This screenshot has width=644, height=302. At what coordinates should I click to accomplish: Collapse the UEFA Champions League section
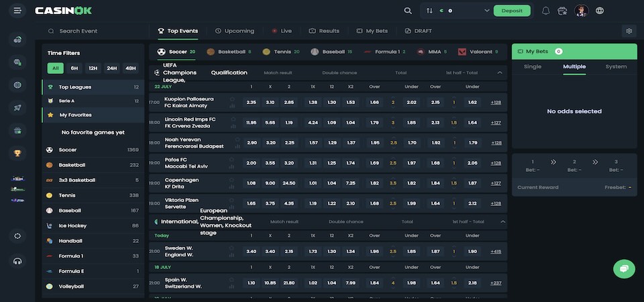pos(500,72)
